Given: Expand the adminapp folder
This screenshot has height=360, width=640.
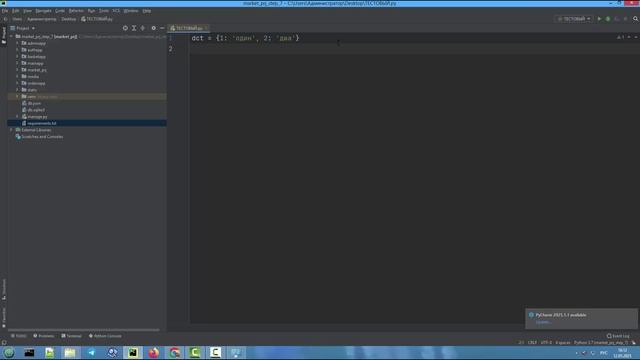Looking at the screenshot, I should [x=17, y=43].
